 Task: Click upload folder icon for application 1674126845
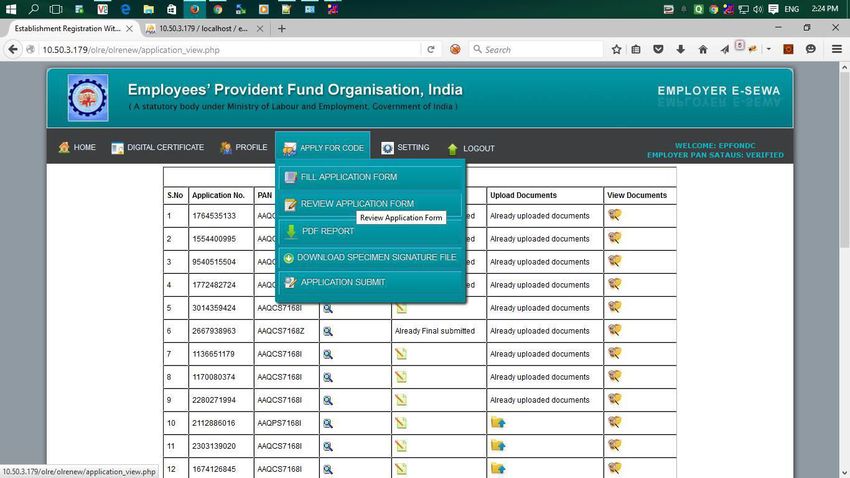point(498,468)
